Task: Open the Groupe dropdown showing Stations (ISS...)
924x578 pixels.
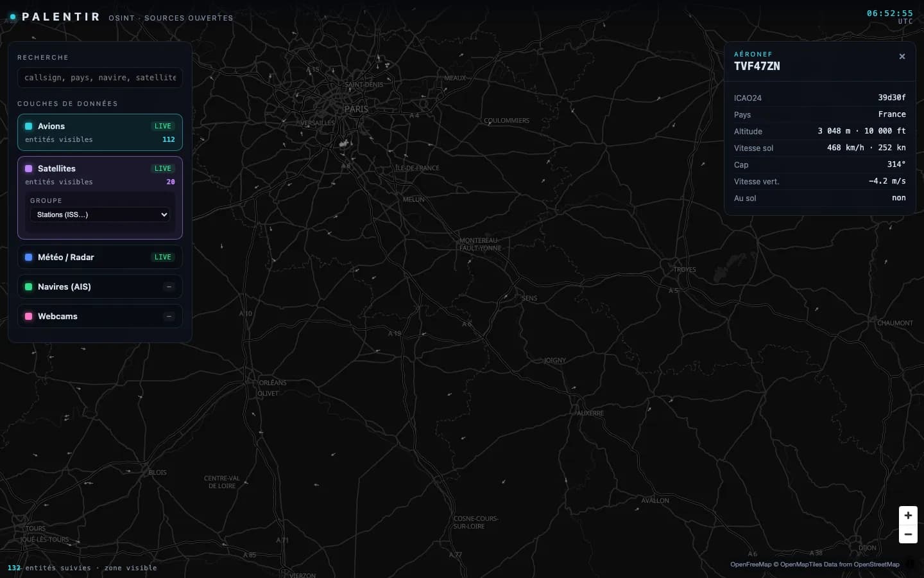Action: pos(100,215)
